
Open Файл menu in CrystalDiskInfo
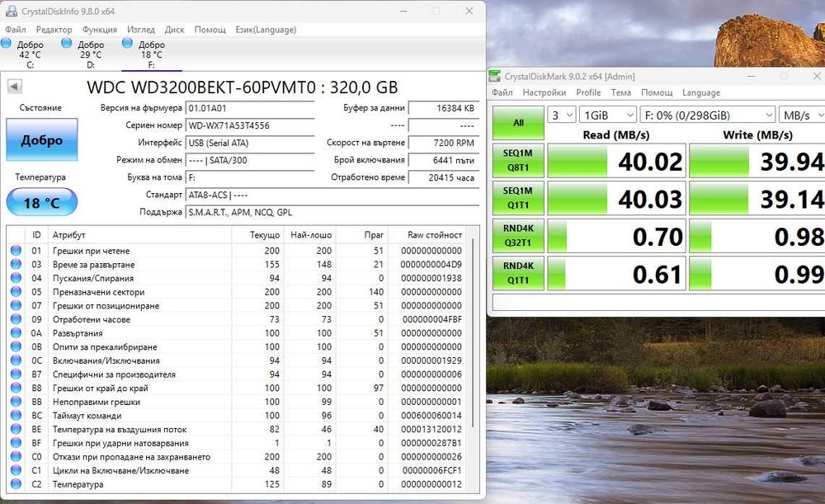pyautogui.click(x=15, y=30)
